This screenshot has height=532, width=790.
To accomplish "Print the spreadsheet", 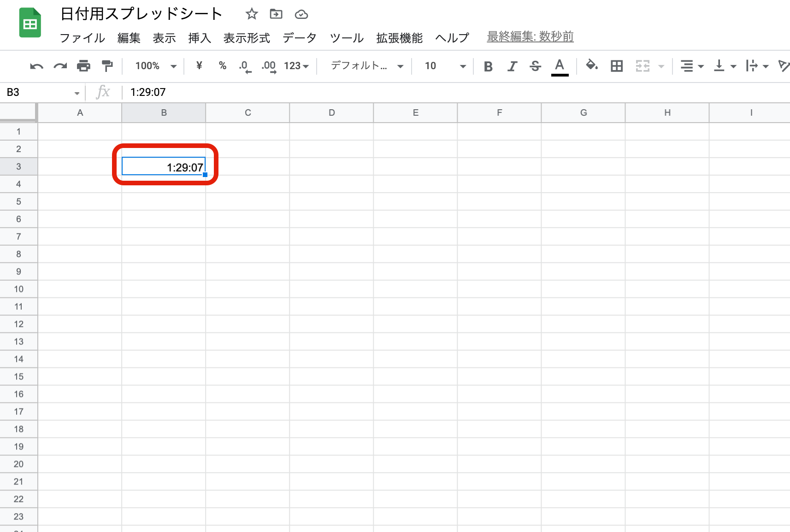I will click(x=83, y=66).
